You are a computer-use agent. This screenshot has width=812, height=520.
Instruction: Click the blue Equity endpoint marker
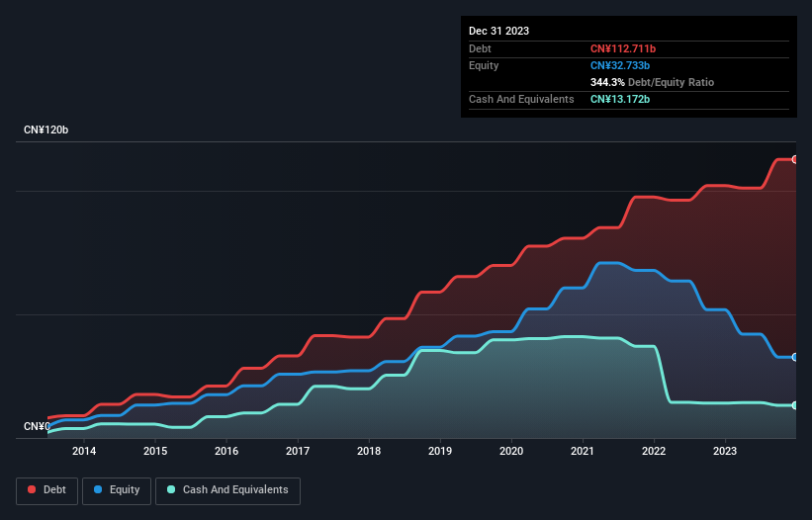click(x=795, y=357)
